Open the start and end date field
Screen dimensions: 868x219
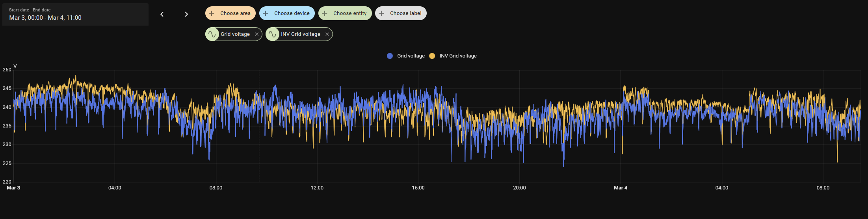point(75,15)
